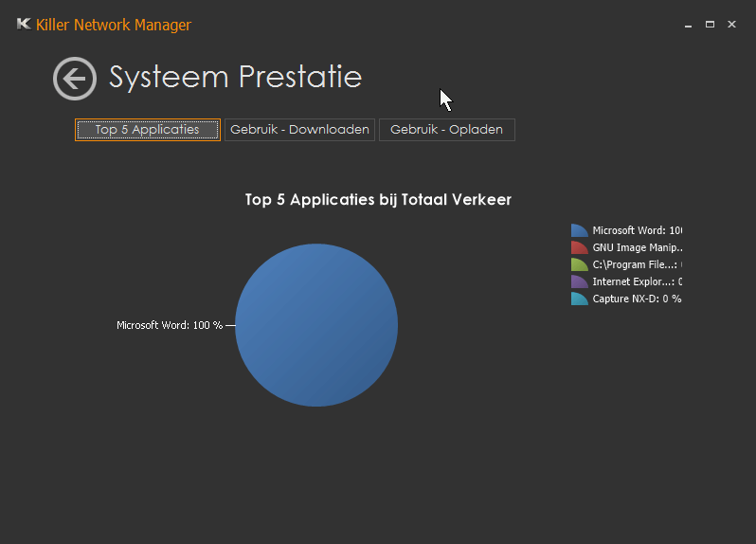This screenshot has height=544, width=756.
Task: Select the teal Capture NX-D legend swatch
Action: pos(580,299)
